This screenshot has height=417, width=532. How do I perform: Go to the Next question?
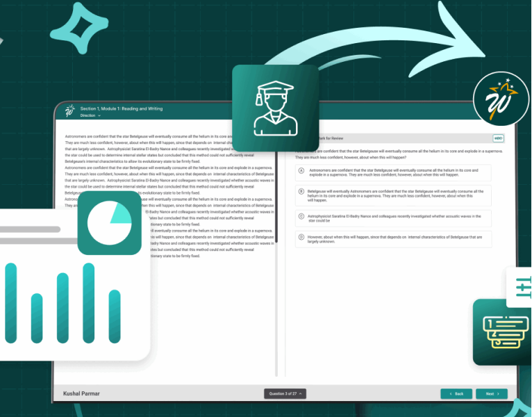(492, 393)
